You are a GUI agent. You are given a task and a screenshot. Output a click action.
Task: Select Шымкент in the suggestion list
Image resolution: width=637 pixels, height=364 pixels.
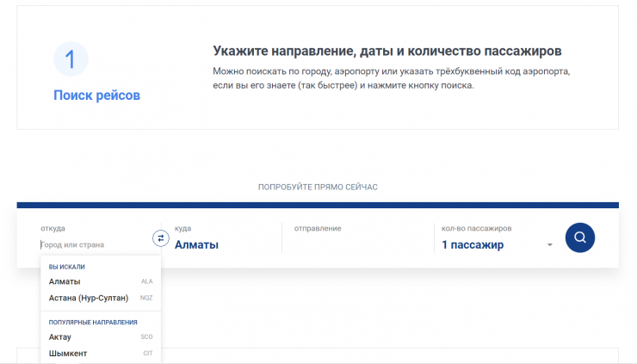(68, 353)
